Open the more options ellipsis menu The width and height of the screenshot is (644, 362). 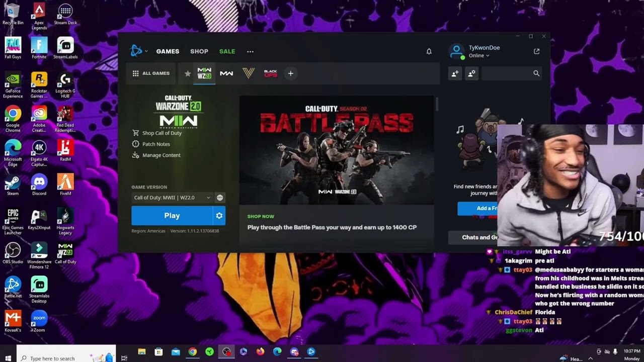click(x=250, y=51)
